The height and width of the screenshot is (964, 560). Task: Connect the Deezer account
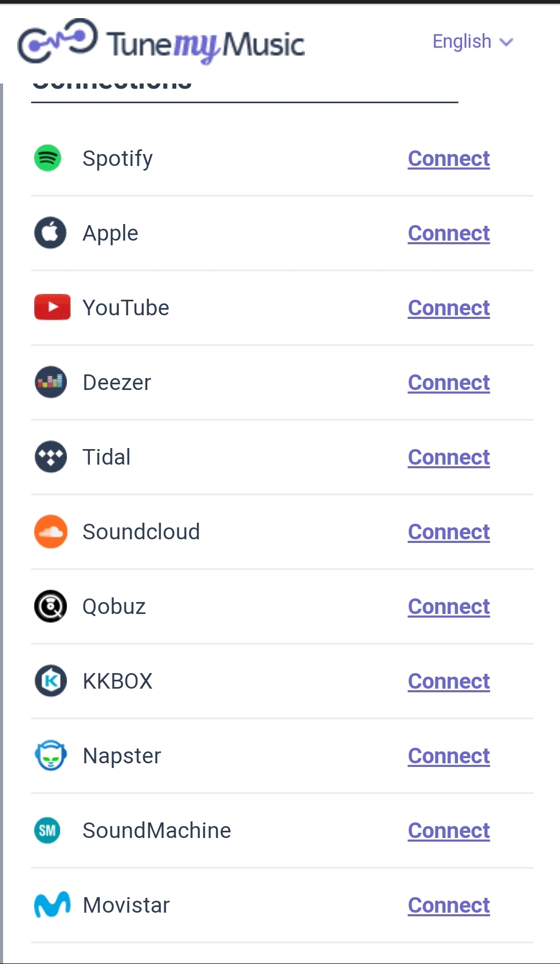[x=449, y=383]
